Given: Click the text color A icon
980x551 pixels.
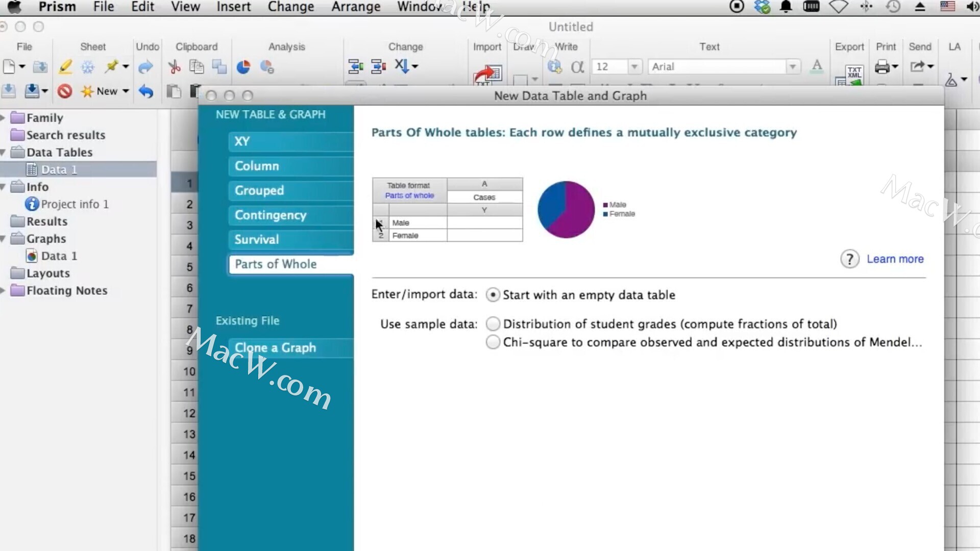Looking at the screenshot, I should pos(817,66).
